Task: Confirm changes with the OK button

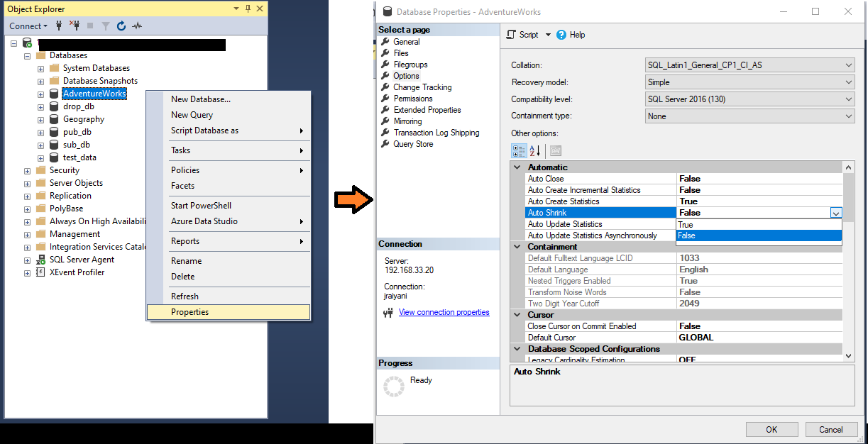Action: [771, 429]
